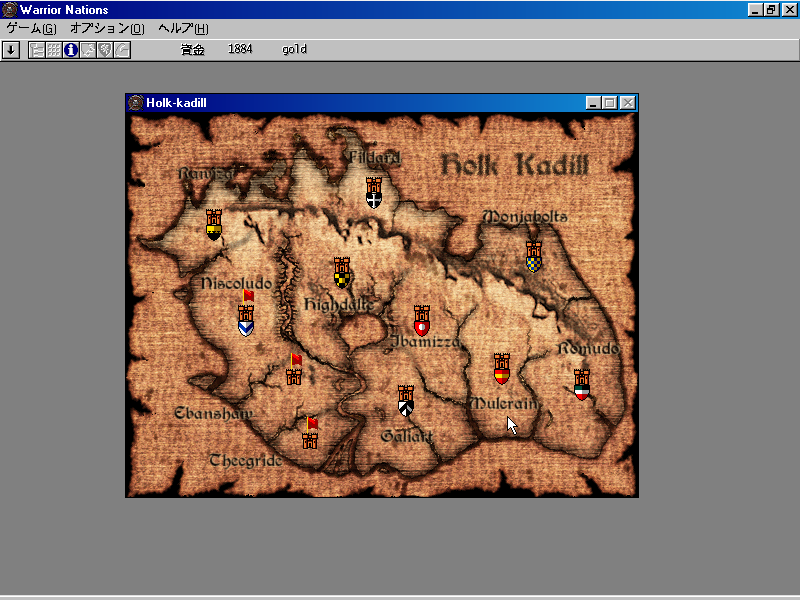
Task: Click the Highdalte region name
Action: tap(339, 305)
